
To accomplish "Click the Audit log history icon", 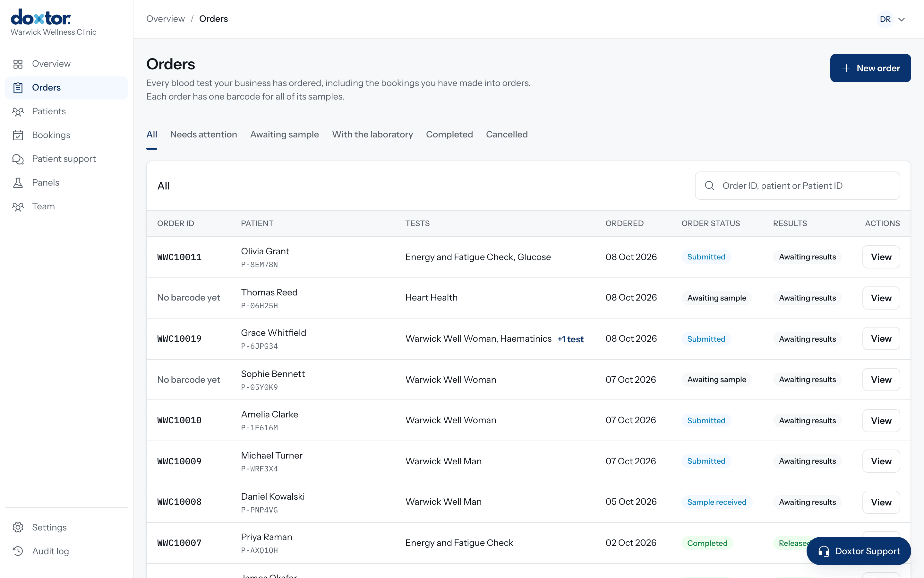I will 18,551.
